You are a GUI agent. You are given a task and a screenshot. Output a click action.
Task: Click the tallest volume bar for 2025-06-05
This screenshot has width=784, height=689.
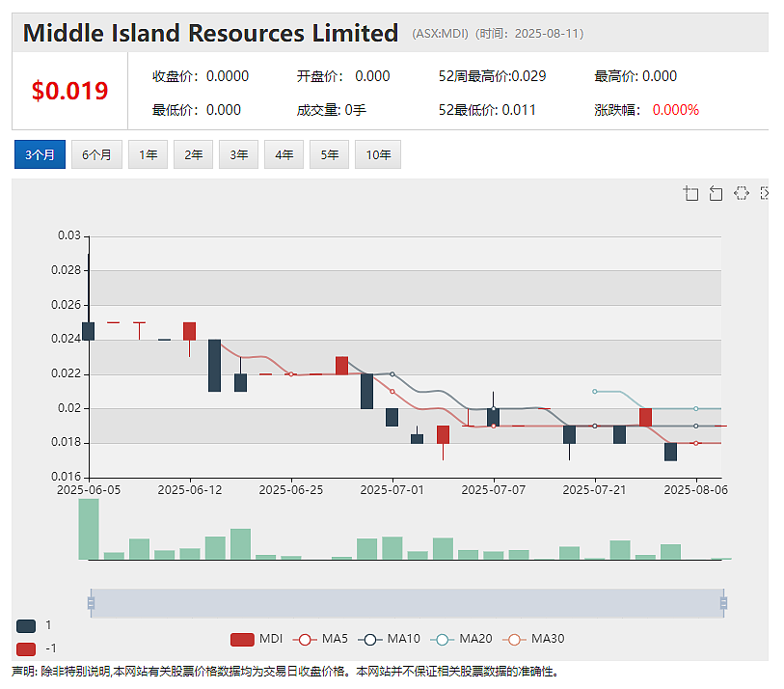89,529
